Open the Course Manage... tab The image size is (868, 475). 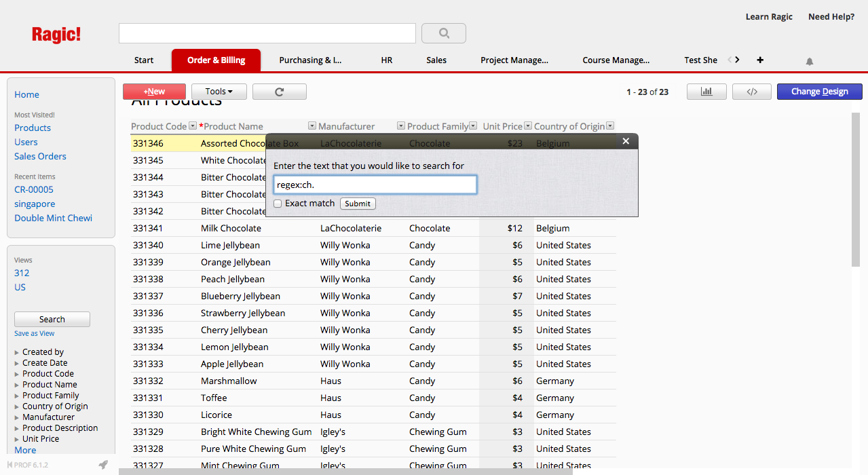click(616, 60)
